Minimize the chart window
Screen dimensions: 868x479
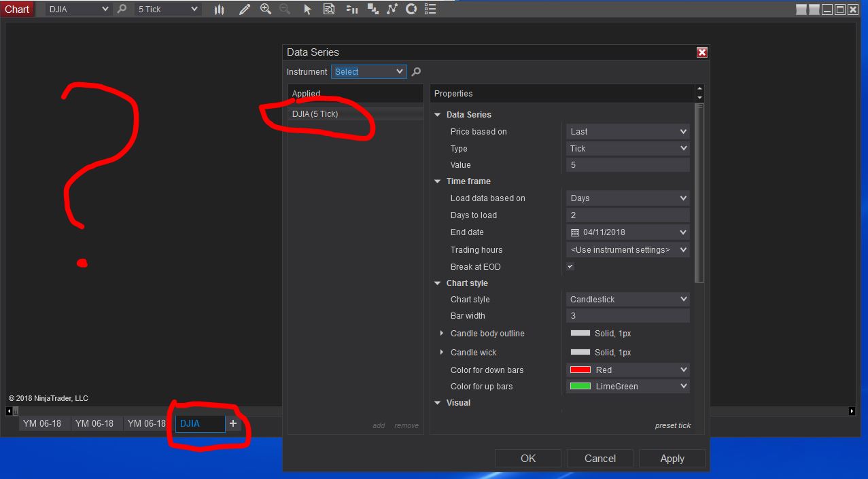coord(827,9)
